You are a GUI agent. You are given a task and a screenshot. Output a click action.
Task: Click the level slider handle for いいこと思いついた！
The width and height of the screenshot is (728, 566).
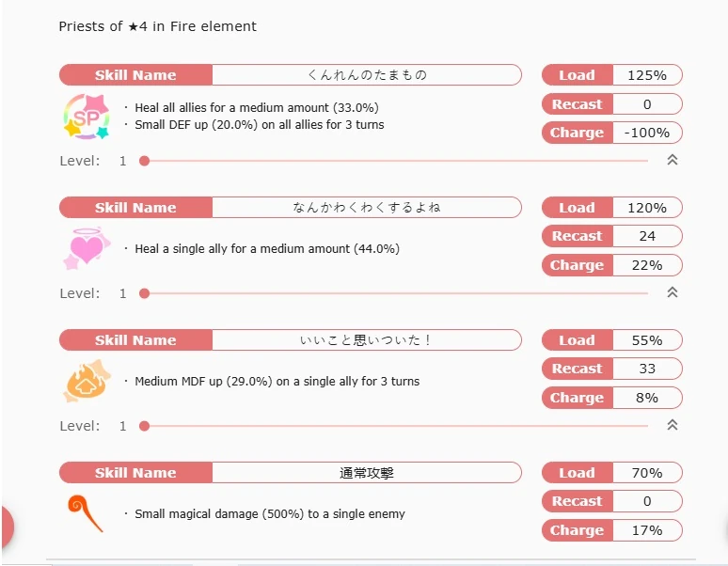(145, 426)
